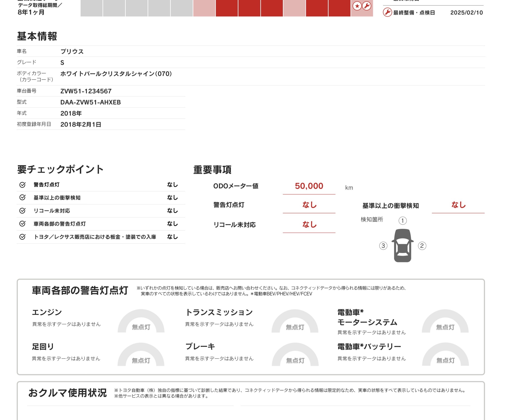Click wrench icon beside 最終整備・点検日
507x420 pixels.
[387, 12]
